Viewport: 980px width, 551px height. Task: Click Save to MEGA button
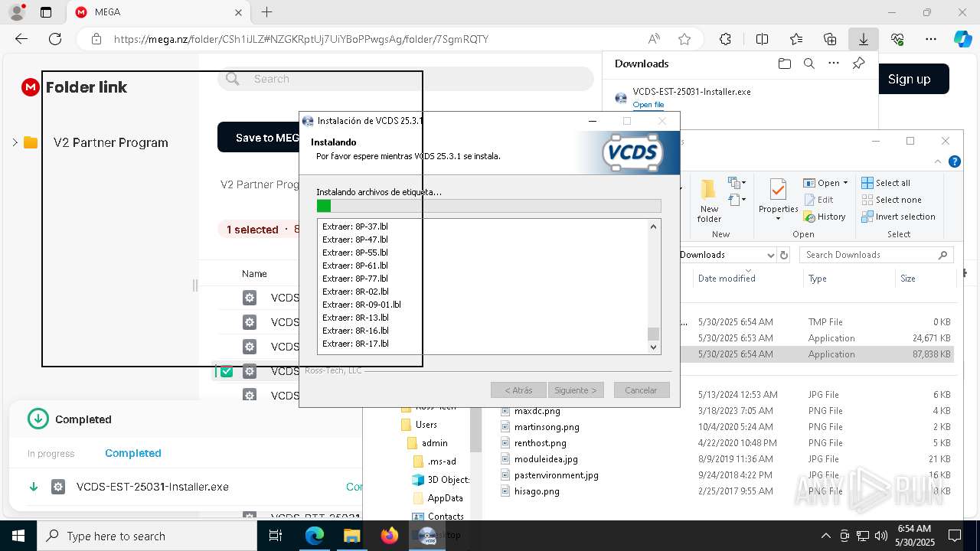[x=259, y=138]
